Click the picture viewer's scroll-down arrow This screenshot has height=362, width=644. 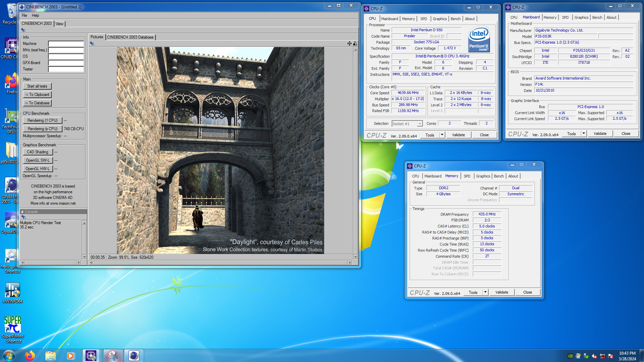(x=355, y=257)
